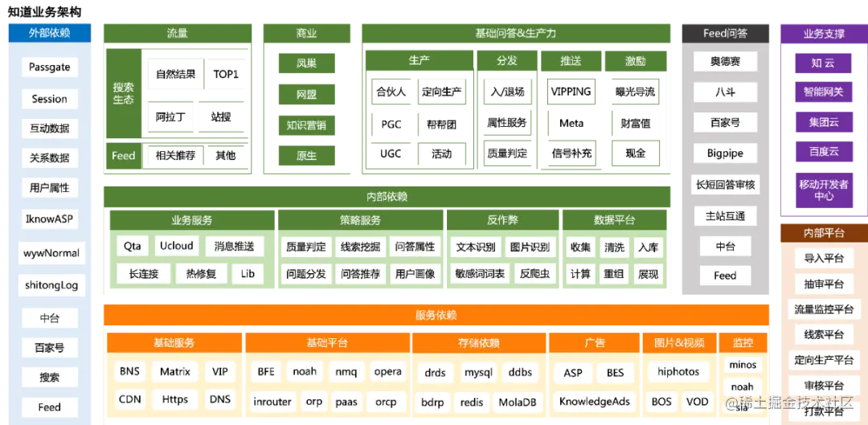Select the 导入平台 box under 内部平台
Screen dimensions: 868x425
[x=824, y=258]
